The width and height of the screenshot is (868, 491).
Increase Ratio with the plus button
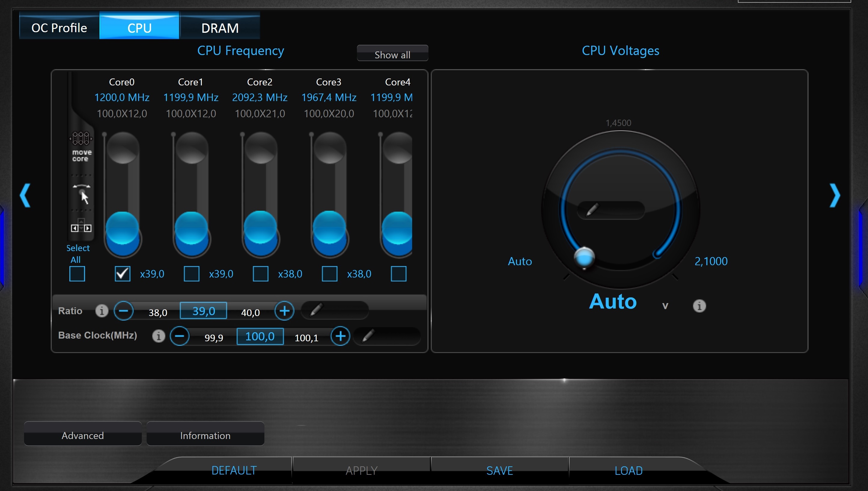click(x=285, y=311)
